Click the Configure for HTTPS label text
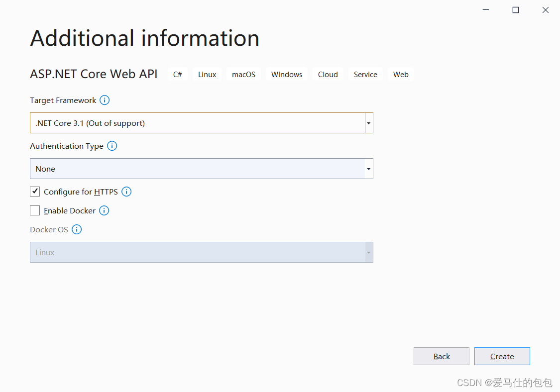The height and width of the screenshot is (392, 560). [81, 192]
